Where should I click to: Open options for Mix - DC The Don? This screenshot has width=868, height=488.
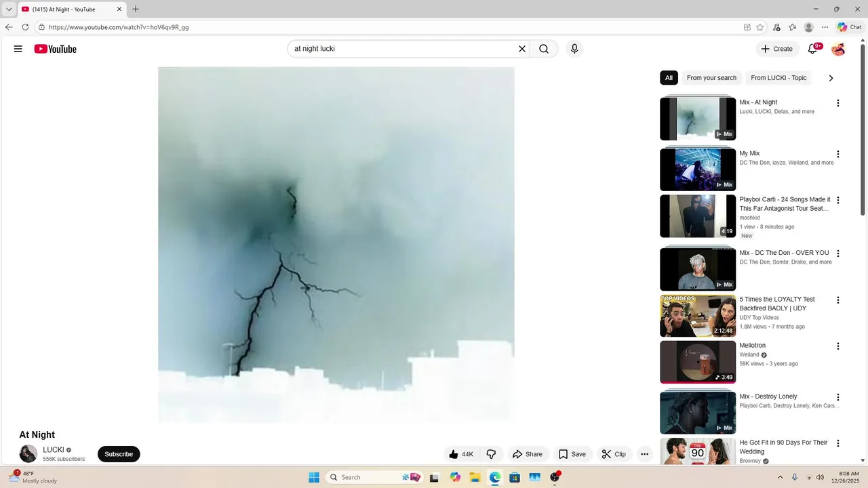[x=838, y=253]
